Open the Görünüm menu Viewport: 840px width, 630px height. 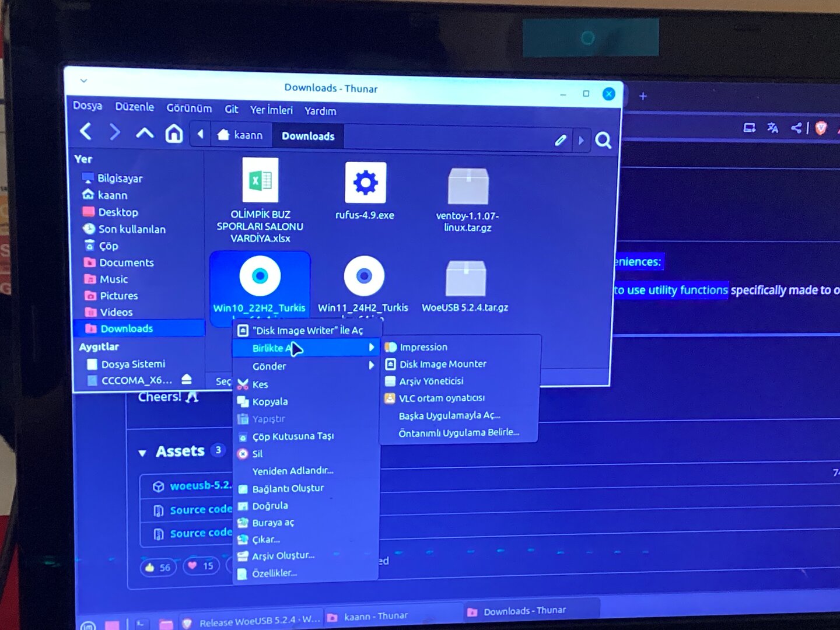click(x=189, y=108)
